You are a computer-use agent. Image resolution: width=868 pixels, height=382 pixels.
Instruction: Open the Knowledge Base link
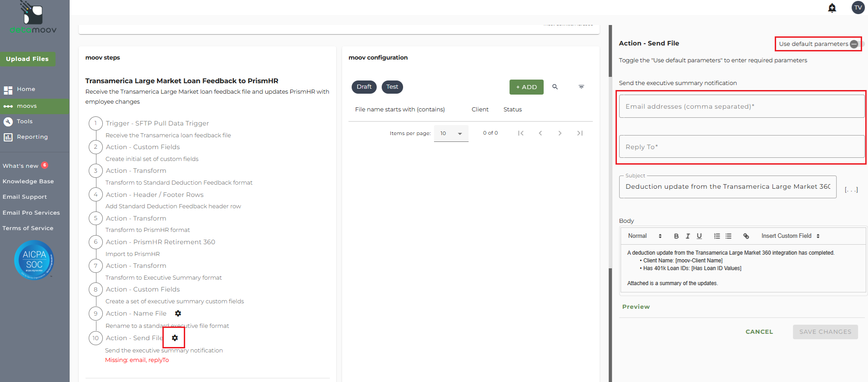pos(28,181)
